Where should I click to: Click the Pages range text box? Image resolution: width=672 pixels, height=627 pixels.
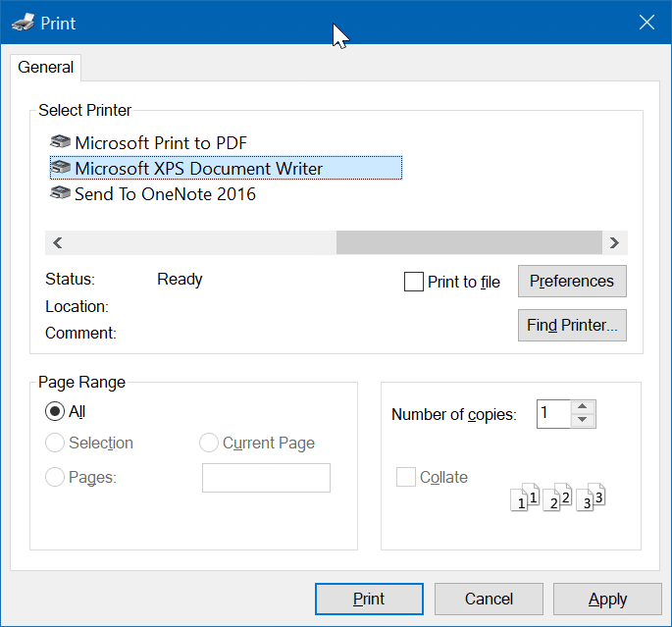pyautogui.click(x=266, y=478)
